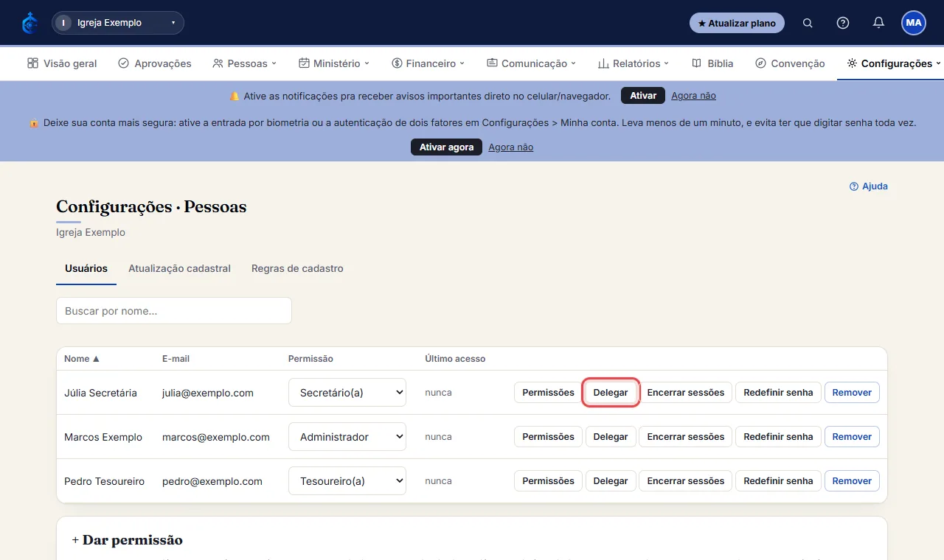Viewport: 944px width, 560px height.
Task: Switch to the Usuários tab
Action: [86, 268]
